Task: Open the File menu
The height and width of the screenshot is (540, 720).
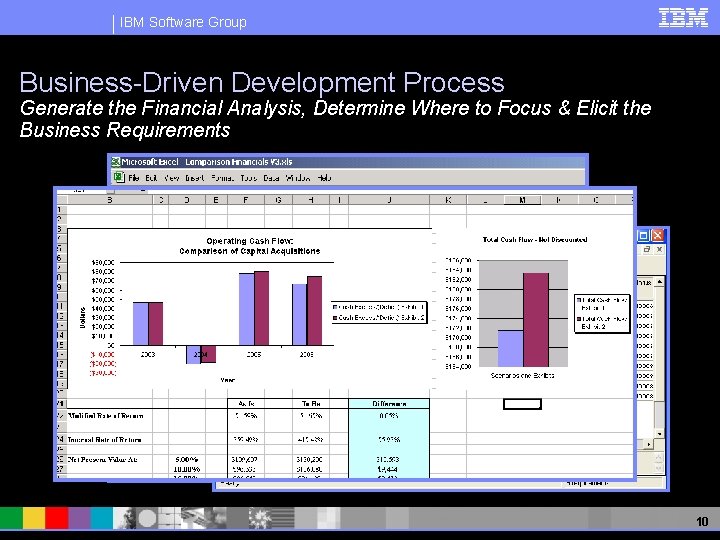Action: pos(134,178)
